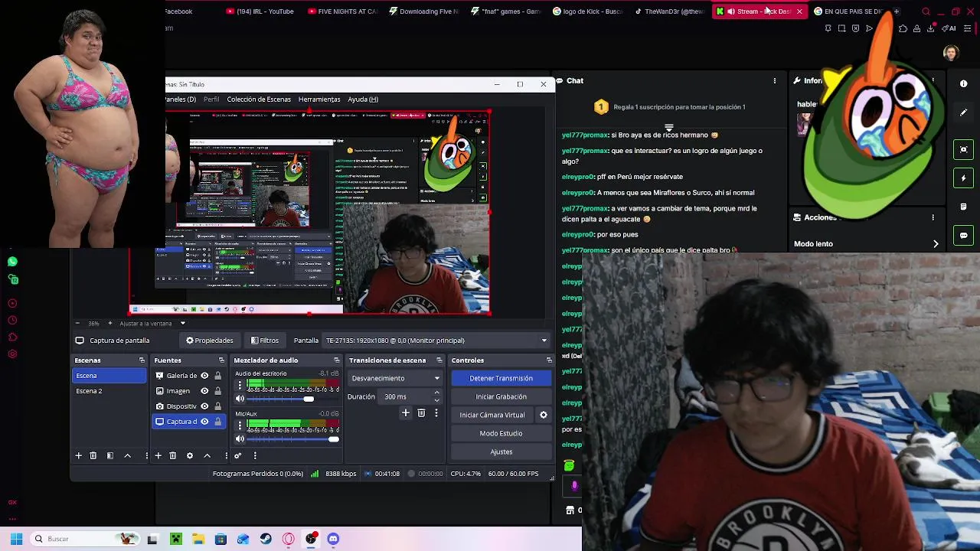
Task: Open browser downloads icon
Action: [931, 28]
